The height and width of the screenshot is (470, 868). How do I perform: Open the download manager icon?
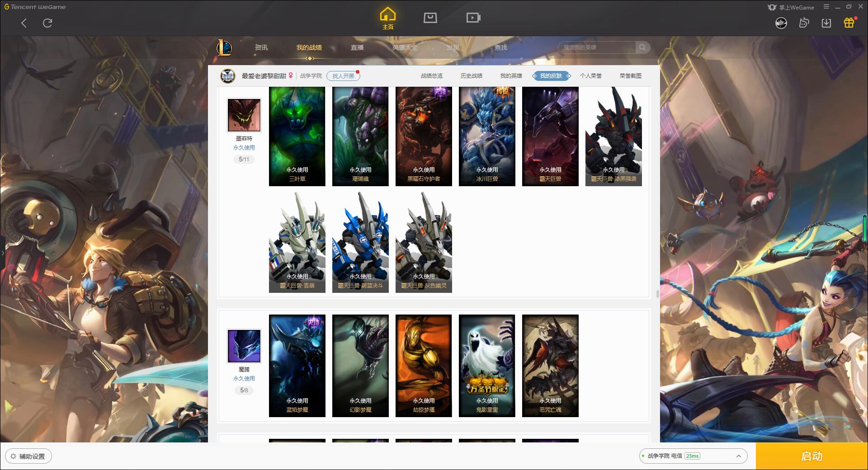point(826,23)
